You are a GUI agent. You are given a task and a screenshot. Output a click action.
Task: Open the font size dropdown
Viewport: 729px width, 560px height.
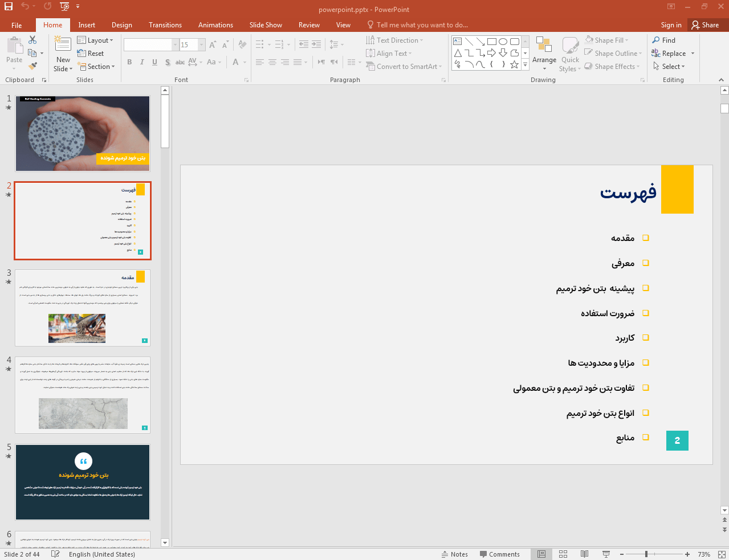click(x=201, y=45)
